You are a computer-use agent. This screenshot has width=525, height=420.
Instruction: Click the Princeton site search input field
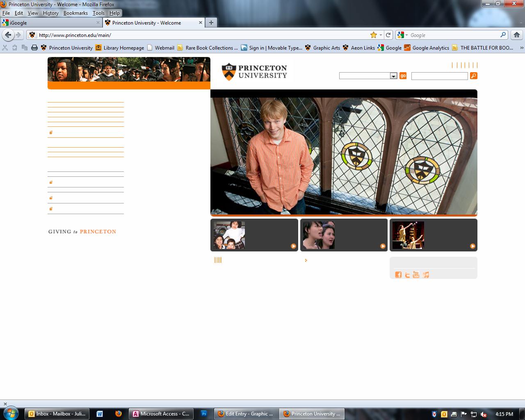[439, 76]
